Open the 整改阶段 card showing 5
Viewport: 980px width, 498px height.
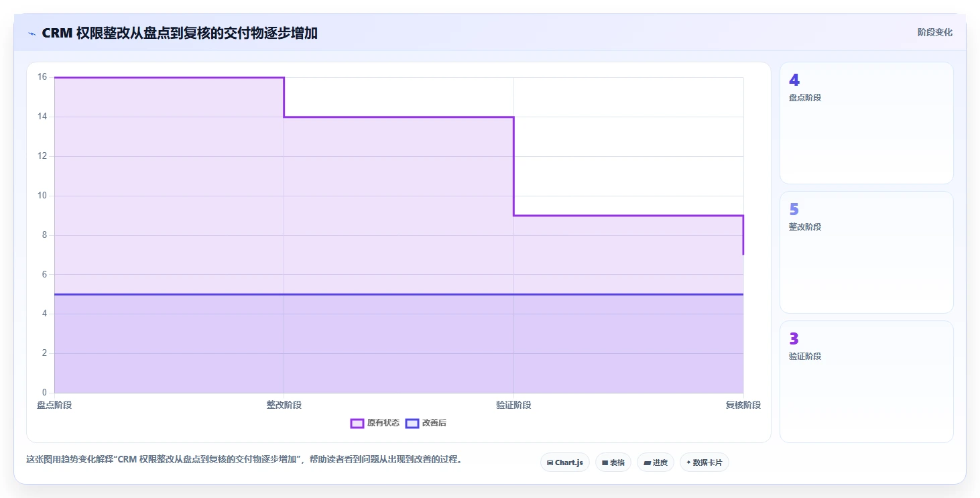tap(867, 252)
